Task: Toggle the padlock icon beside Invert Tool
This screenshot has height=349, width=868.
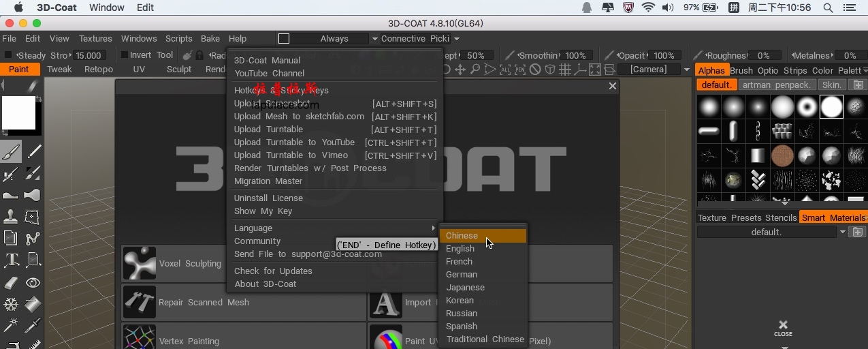Action: pyautogui.click(x=199, y=55)
